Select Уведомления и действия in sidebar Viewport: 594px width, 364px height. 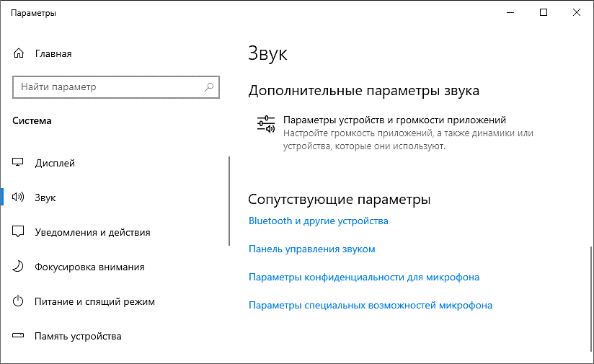92,232
